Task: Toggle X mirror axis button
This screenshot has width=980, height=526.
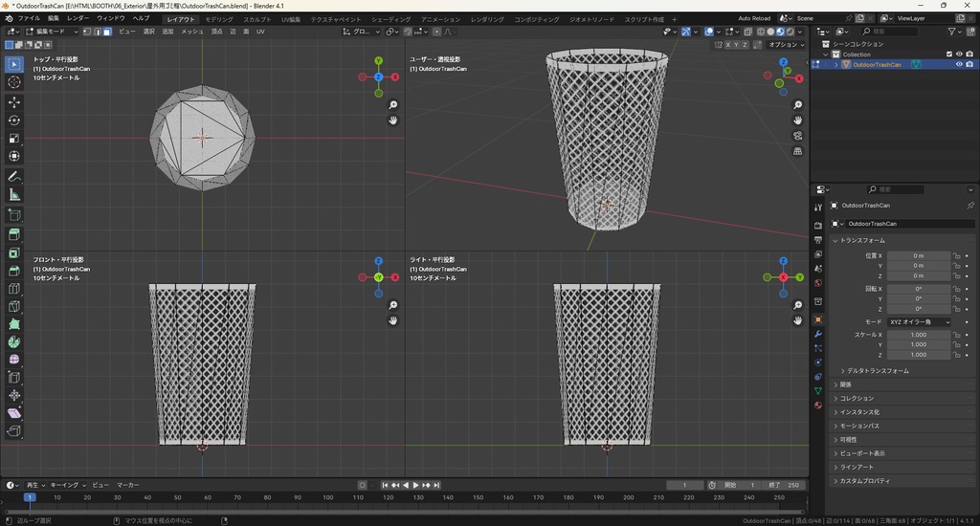Action: [728, 45]
